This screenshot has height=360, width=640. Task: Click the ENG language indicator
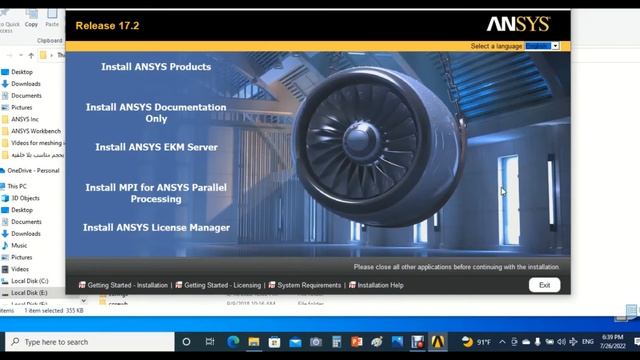(x=588, y=342)
